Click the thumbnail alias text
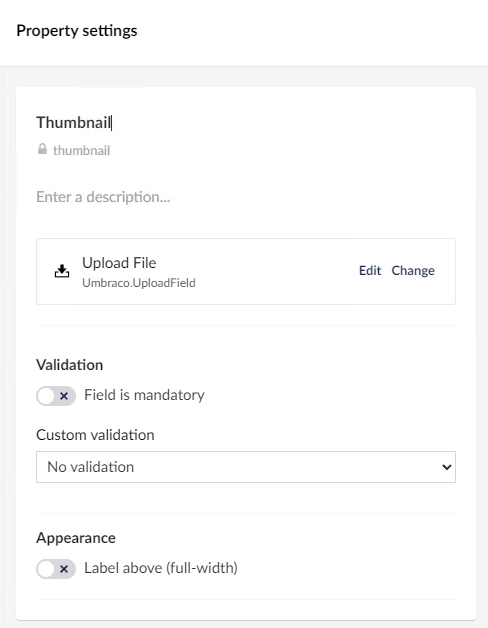Image resolution: width=488 pixels, height=628 pixels. (x=81, y=151)
